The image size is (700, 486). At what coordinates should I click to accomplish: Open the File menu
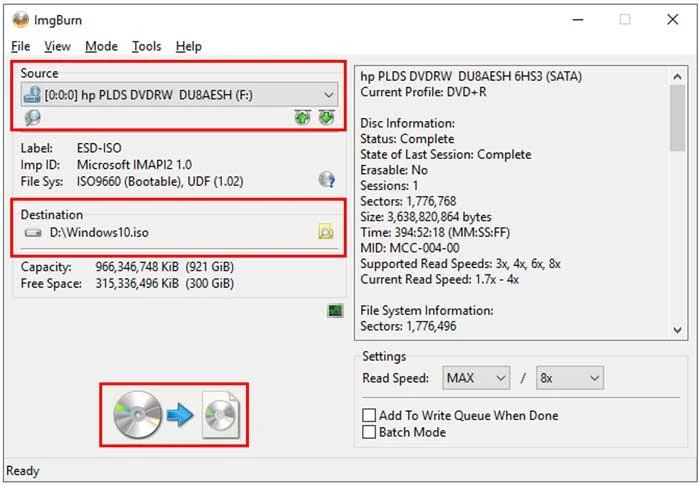[21, 46]
